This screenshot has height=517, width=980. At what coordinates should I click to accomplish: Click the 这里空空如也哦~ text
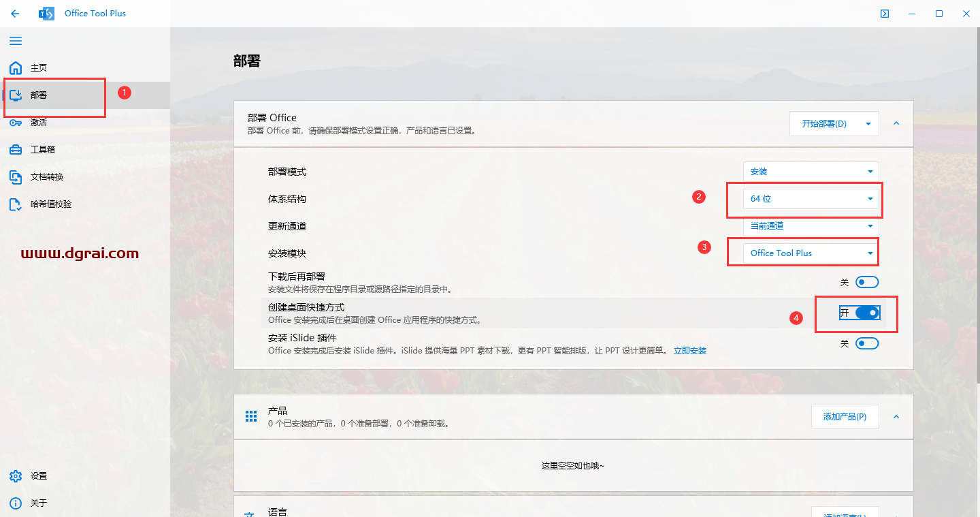(x=573, y=466)
